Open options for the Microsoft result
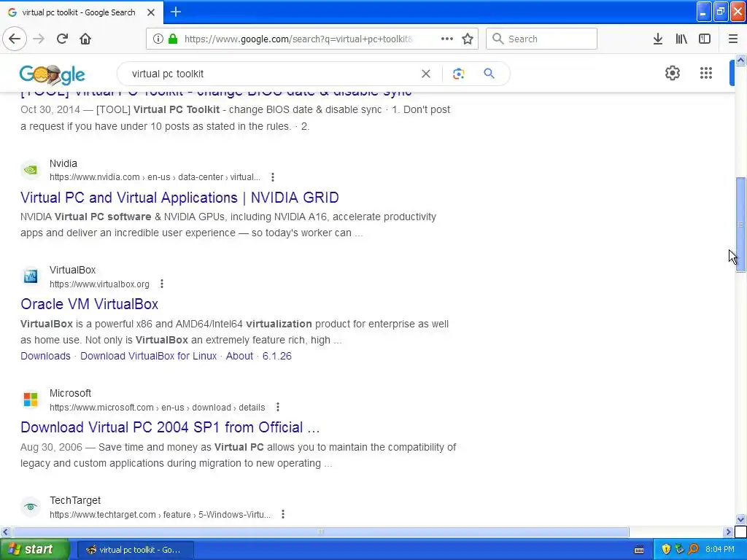Viewport: 747px width, 560px height. click(x=278, y=407)
